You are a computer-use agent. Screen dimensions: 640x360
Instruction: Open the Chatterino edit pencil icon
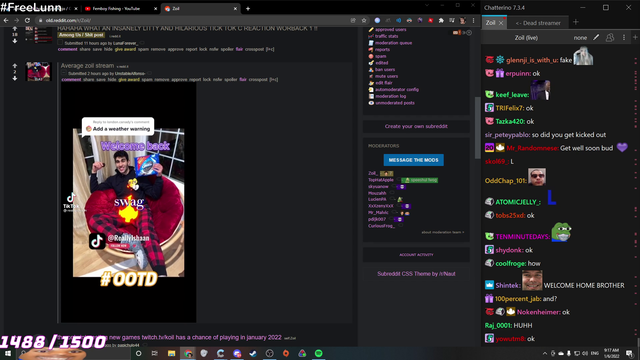596,38
